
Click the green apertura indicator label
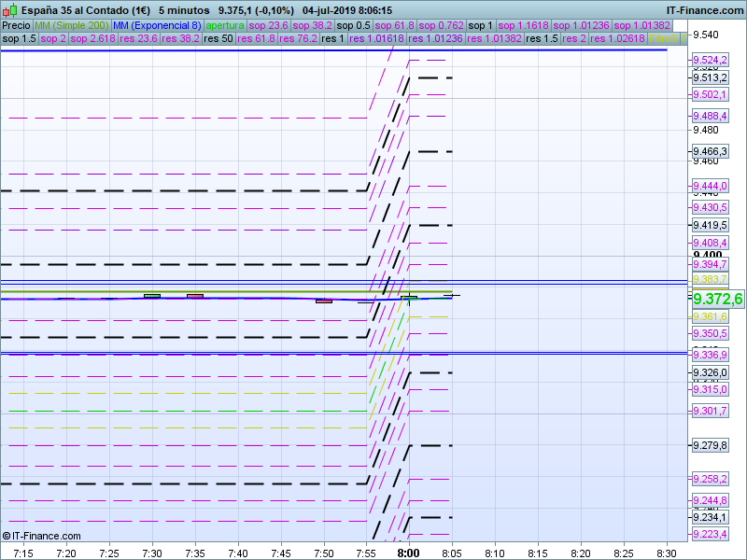tap(227, 25)
